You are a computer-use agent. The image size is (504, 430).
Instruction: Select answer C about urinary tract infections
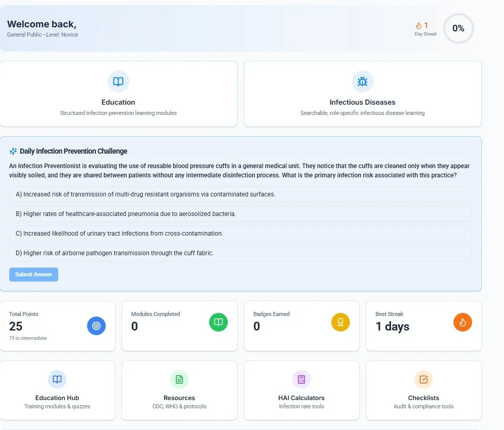(x=241, y=234)
